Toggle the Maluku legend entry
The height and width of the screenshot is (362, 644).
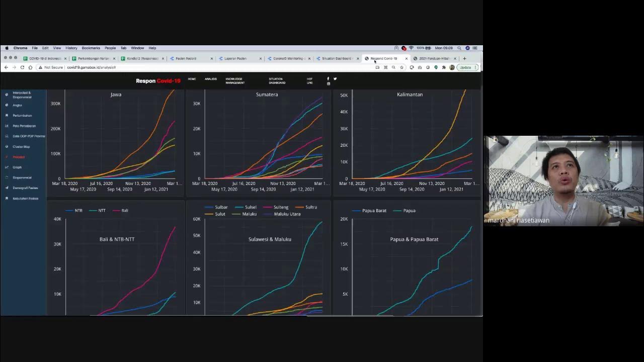coord(245,214)
